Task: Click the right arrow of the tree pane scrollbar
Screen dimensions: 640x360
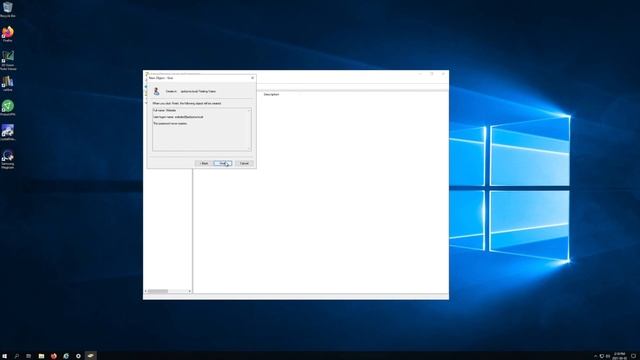Action: click(x=190, y=291)
